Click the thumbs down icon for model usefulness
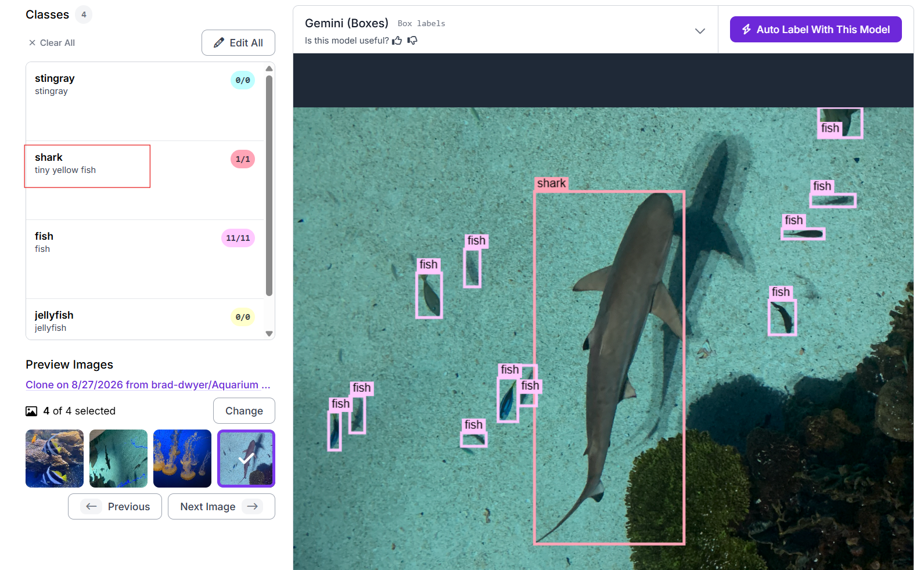This screenshot has height=570, width=924. [x=412, y=41]
